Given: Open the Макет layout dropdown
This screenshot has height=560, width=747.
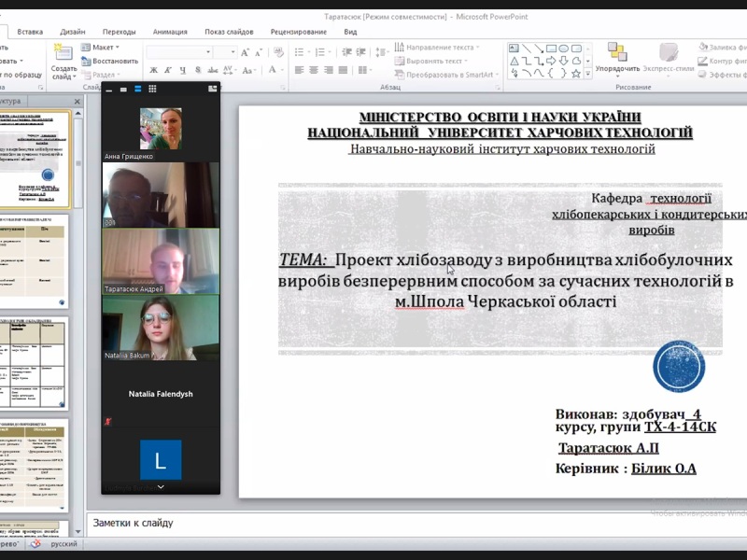Looking at the screenshot, I should 105,47.
